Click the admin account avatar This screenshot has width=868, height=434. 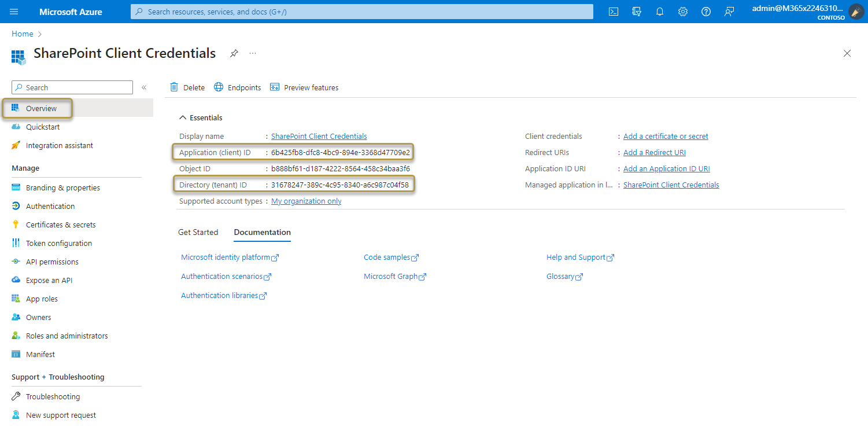coord(855,12)
